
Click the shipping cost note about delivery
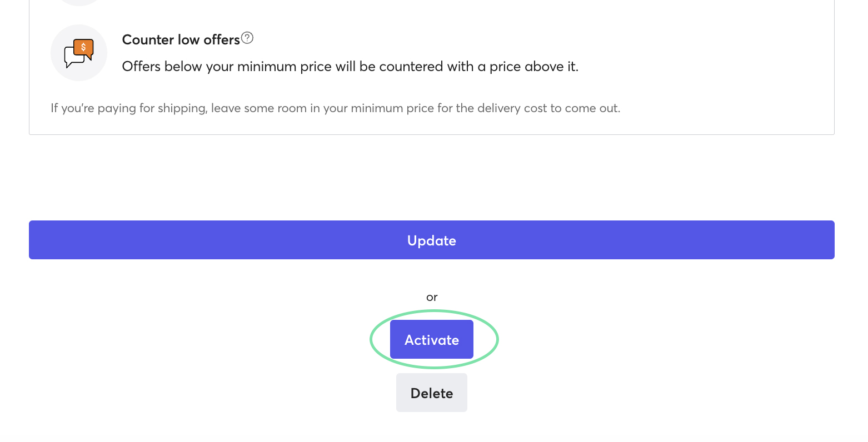[335, 108]
